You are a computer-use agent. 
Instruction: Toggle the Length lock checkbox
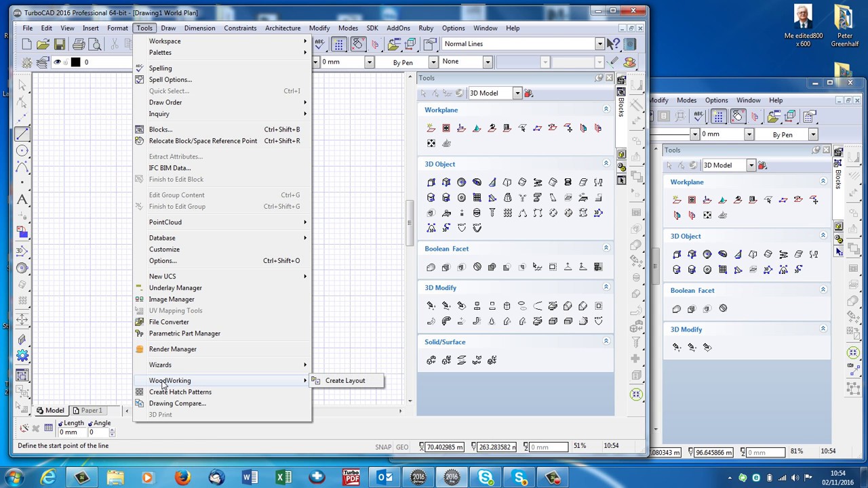tap(60, 424)
